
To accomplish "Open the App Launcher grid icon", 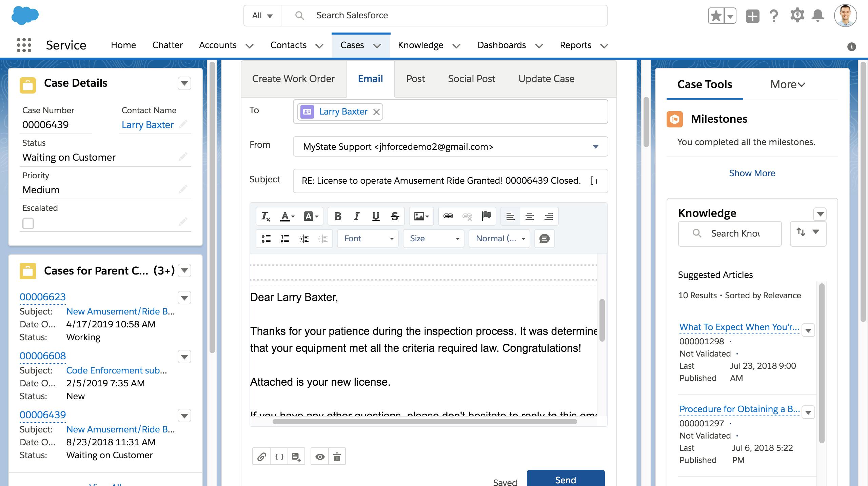I will 24,45.
